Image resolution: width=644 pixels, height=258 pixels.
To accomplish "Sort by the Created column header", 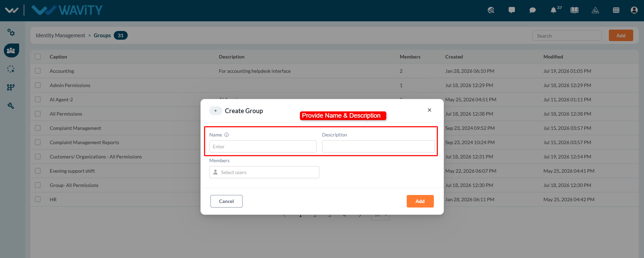I will point(454,57).
